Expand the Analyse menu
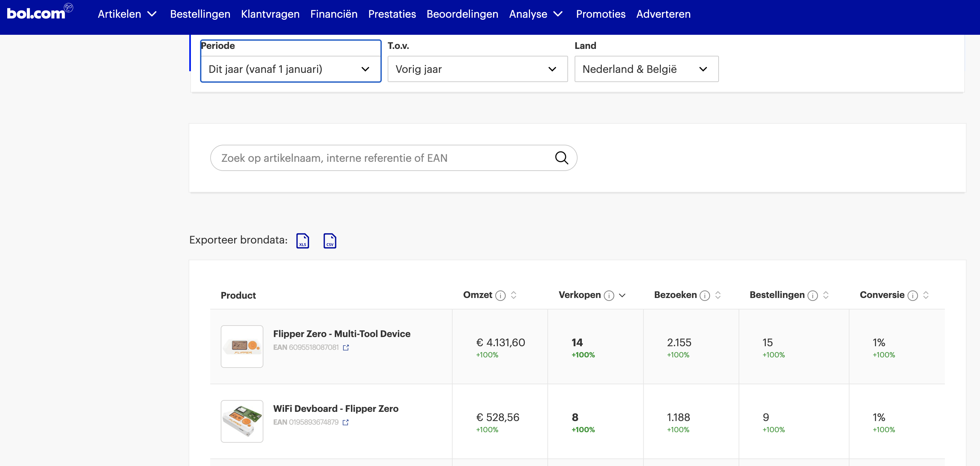The image size is (980, 466). (x=536, y=14)
